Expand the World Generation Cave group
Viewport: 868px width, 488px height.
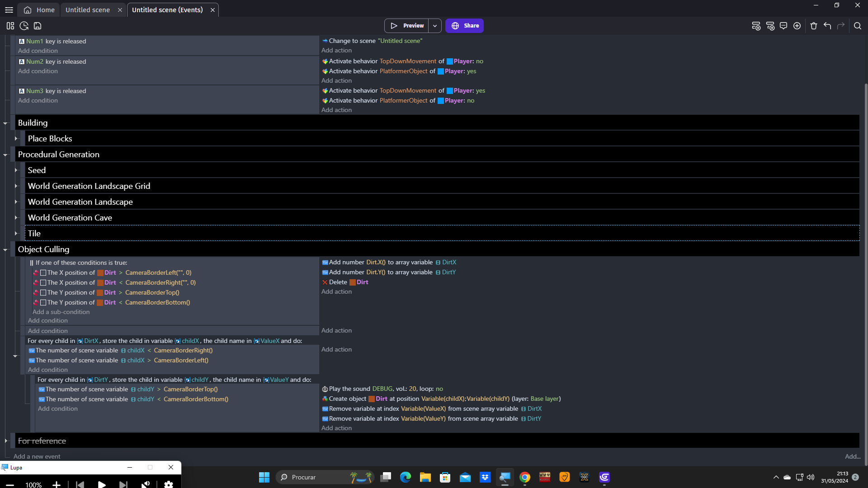pyautogui.click(x=16, y=218)
